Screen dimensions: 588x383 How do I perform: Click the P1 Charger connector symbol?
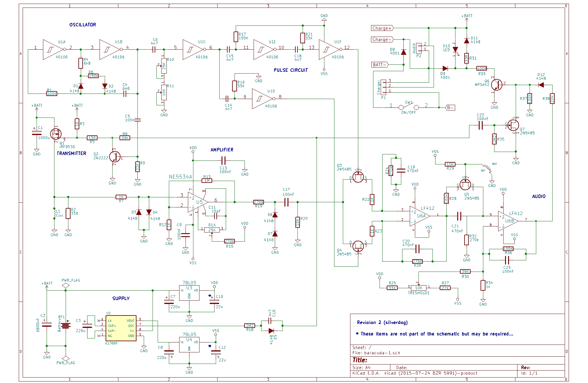(383, 87)
